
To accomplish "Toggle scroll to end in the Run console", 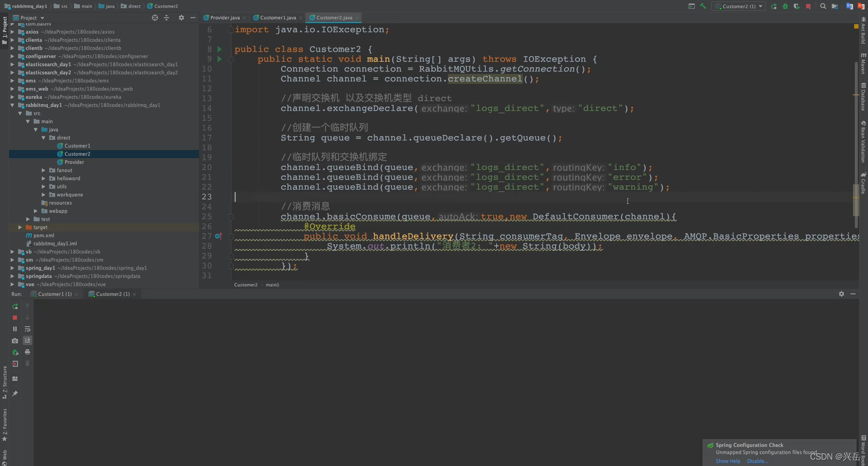I will pyautogui.click(x=28, y=340).
